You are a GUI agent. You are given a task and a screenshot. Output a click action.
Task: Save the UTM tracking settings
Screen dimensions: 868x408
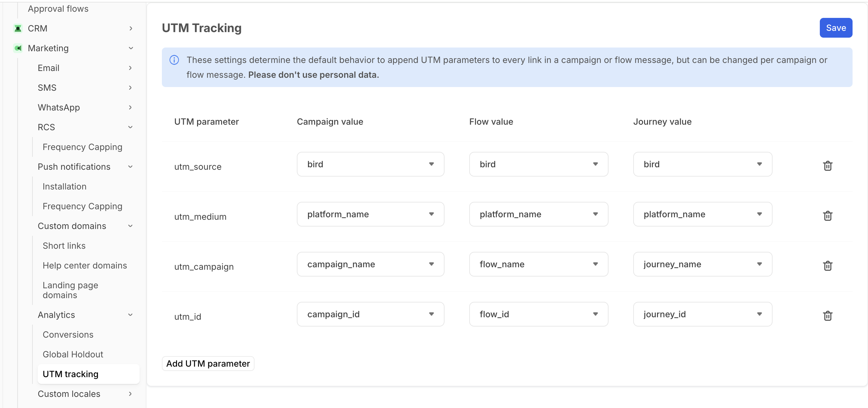835,28
